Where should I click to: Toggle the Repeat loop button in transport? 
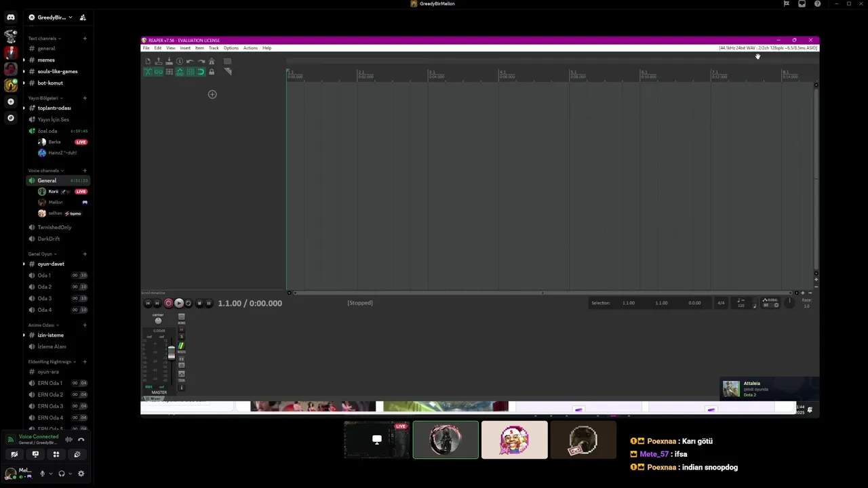coord(189,304)
